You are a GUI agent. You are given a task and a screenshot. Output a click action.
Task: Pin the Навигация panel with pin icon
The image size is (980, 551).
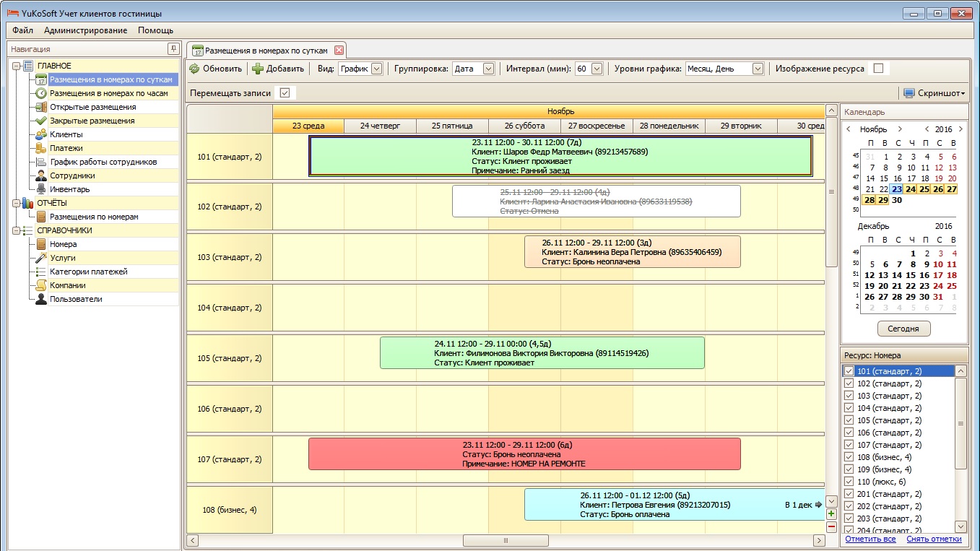point(173,48)
